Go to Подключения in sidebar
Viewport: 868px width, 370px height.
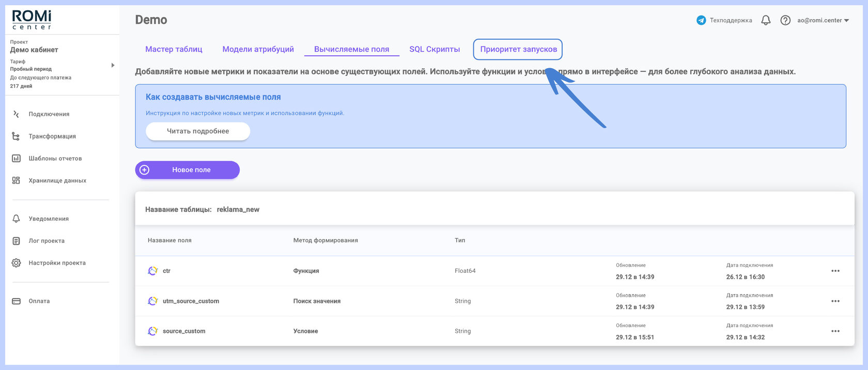(x=49, y=114)
